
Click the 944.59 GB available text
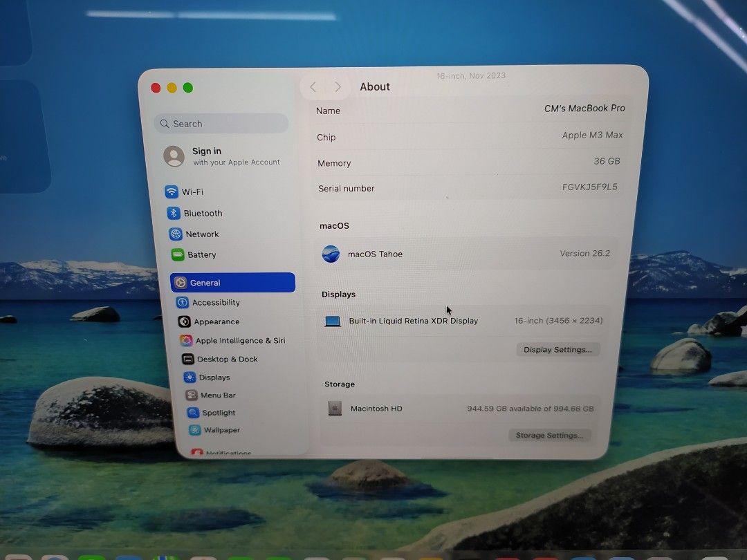531,409
